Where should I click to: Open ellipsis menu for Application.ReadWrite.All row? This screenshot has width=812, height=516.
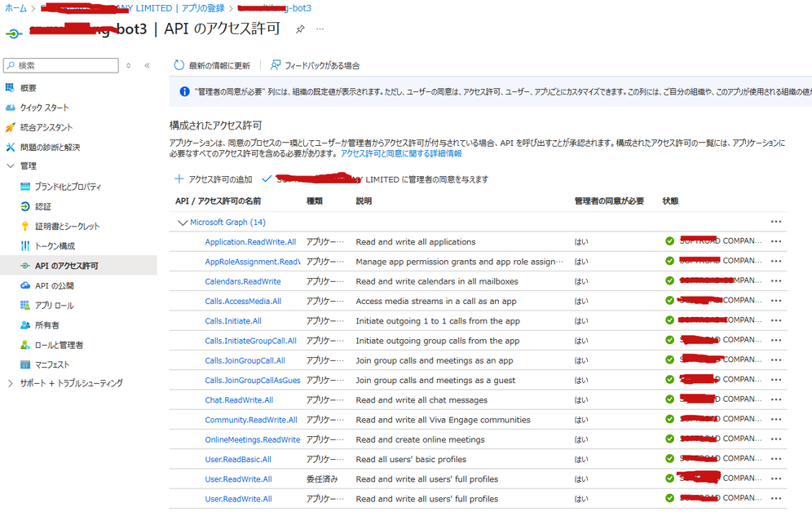(776, 241)
